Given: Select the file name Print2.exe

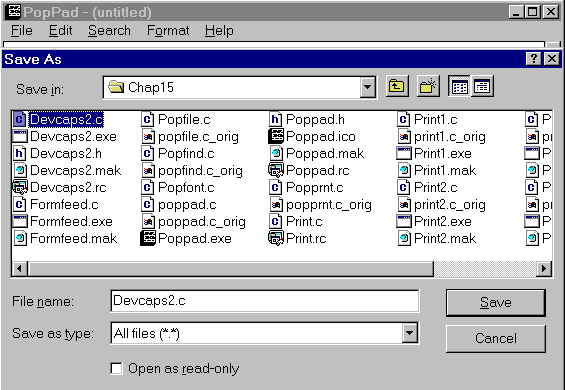Looking at the screenshot, I should (442, 221).
